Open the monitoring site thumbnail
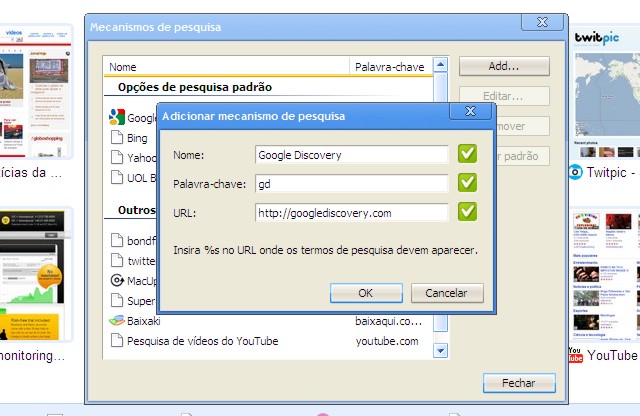Screen dimensions: 640x416 (35, 275)
